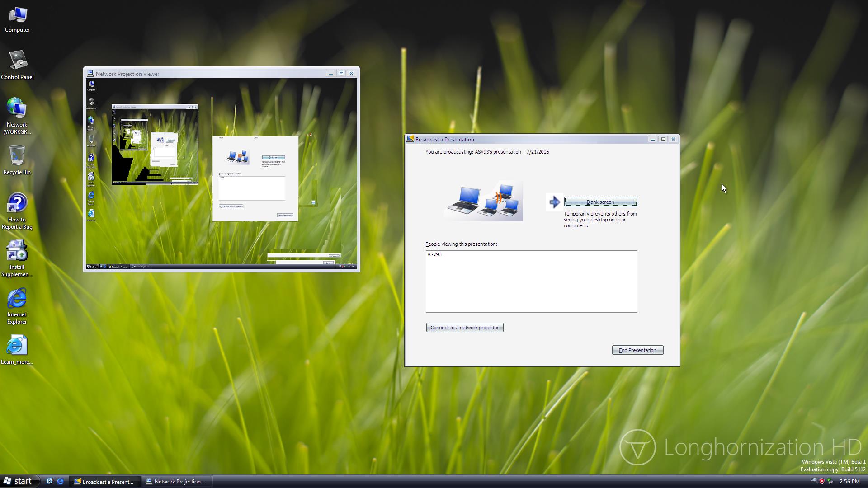868x488 pixels.
Task: Switch to Broadcast a Presentation taskbar item
Action: 104,482
